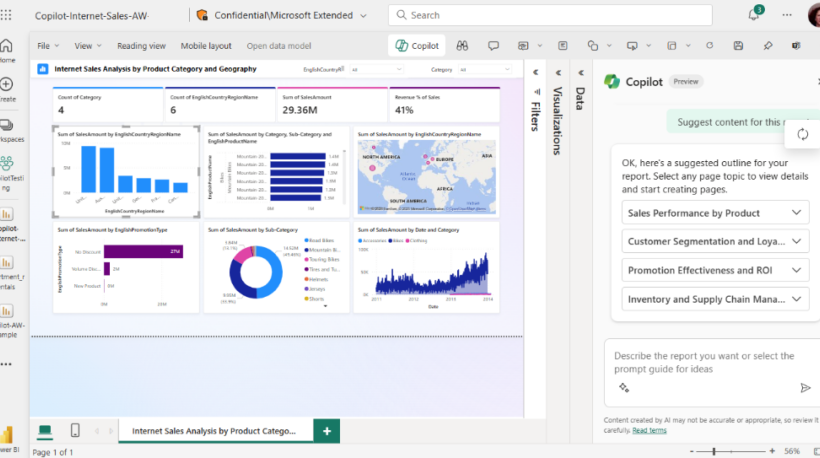This screenshot has width=820, height=458.
Task: Open the EnglishCountryRegionName slicer dropdown
Action: pyautogui.click(x=377, y=69)
